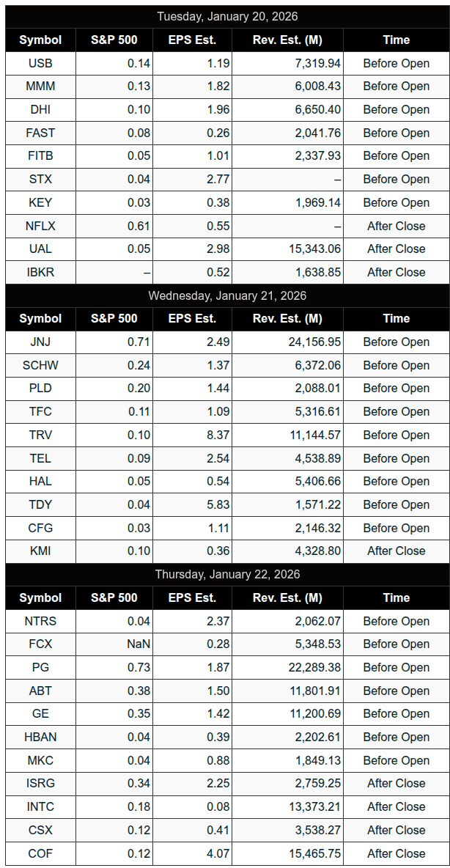Click the Tuesday, January 20, 2026 heading
This screenshot has width=450, height=868.
227,16
